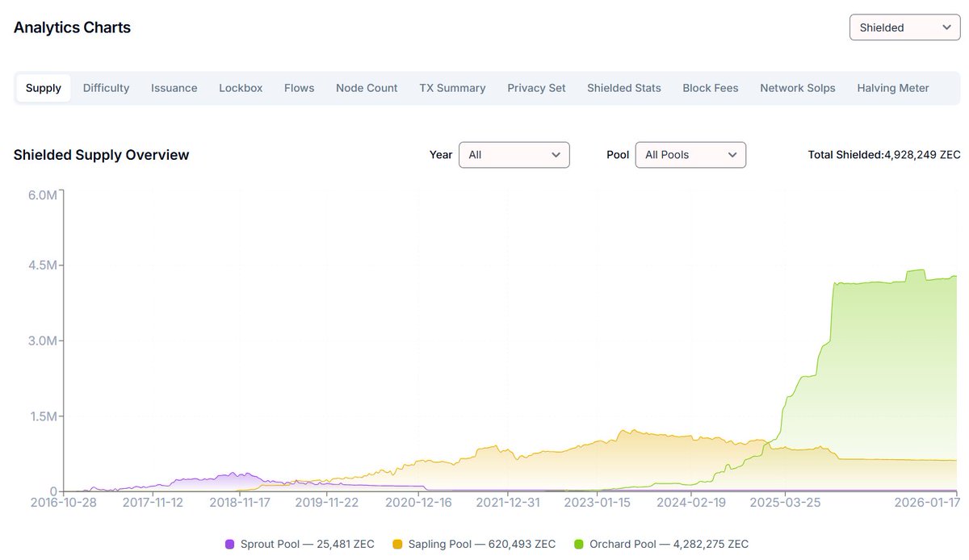Click the orange Sapling Pool legend swatch

coord(397,545)
